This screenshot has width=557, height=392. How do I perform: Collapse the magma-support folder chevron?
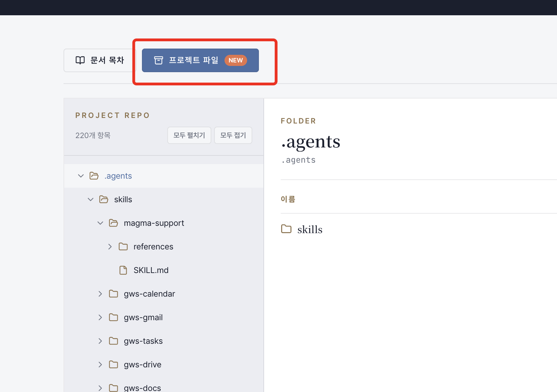(100, 223)
